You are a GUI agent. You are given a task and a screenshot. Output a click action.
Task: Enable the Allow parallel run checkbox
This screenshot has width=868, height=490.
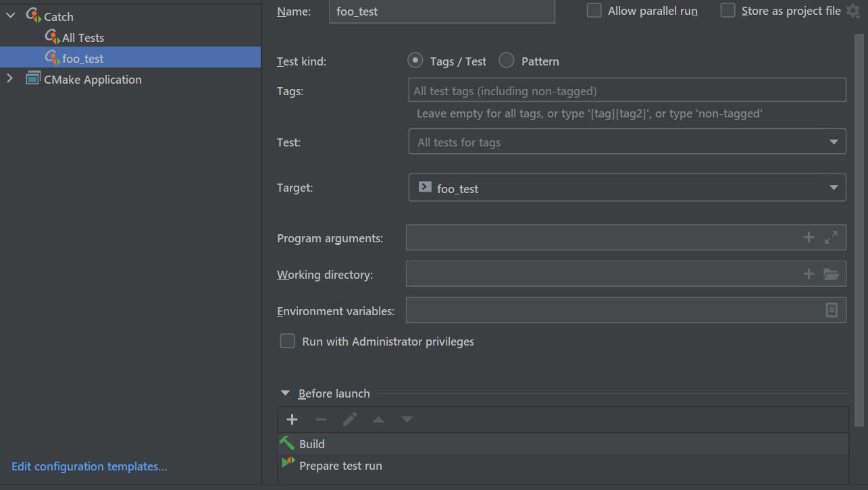point(594,11)
